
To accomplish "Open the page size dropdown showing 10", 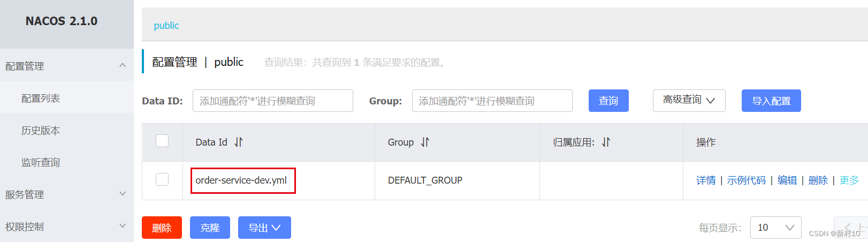I will pos(775,228).
